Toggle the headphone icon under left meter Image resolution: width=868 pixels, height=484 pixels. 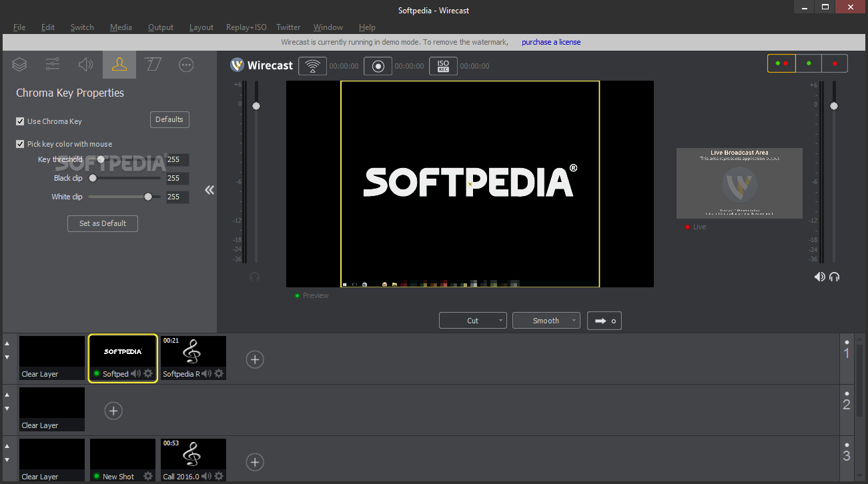pyautogui.click(x=254, y=277)
